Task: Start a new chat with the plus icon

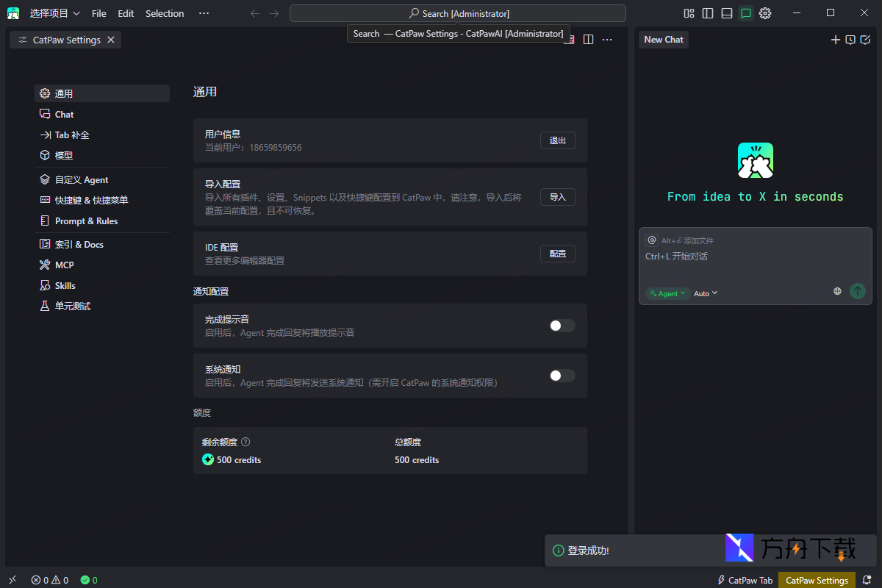Action: [x=835, y=40]
